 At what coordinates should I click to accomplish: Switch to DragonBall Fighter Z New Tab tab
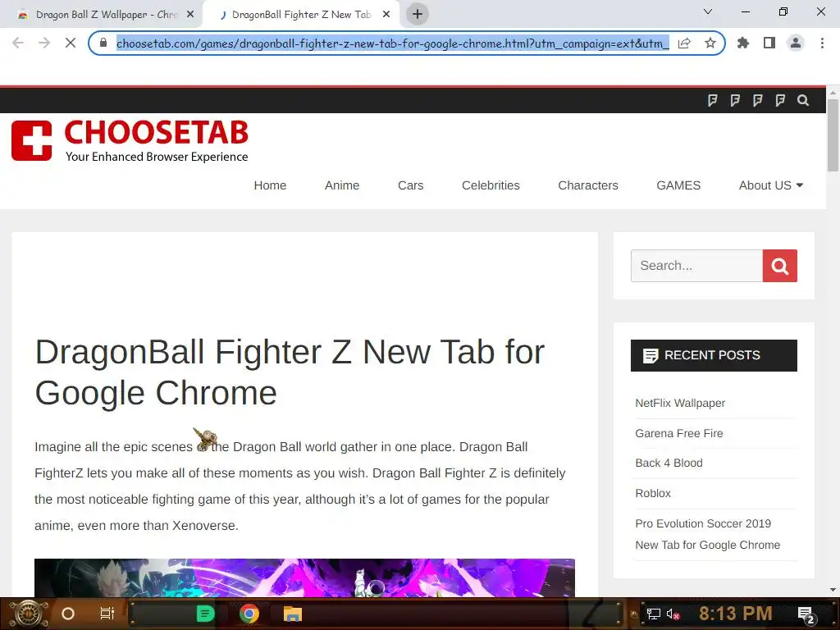pos(301,15)
